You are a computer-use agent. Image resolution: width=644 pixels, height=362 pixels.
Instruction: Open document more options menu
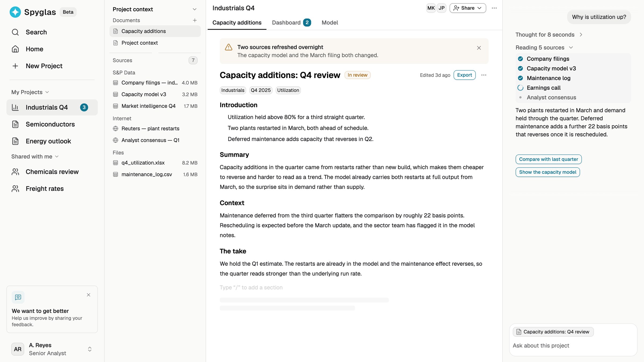pos(484,75)
